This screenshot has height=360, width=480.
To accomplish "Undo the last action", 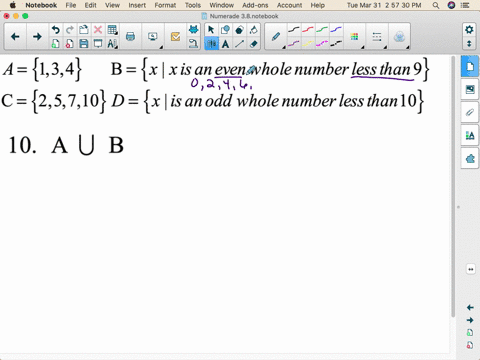I will [x=55, y=30].
